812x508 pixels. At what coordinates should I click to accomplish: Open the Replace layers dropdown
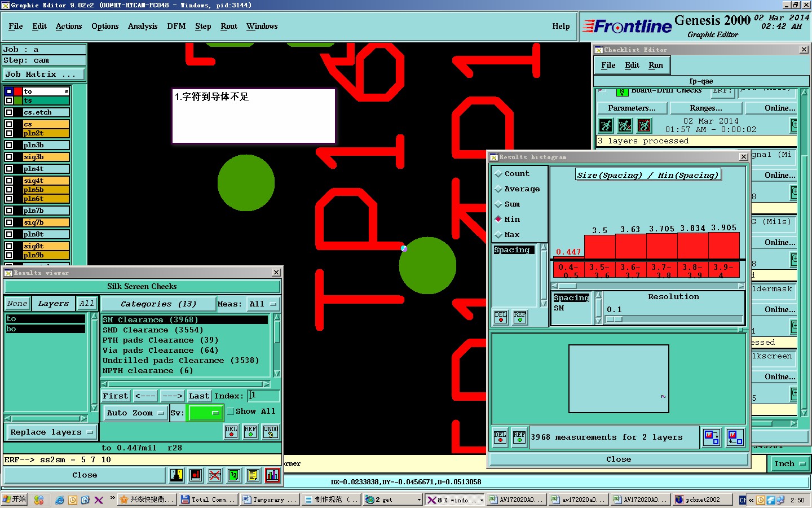pos(51,432)
